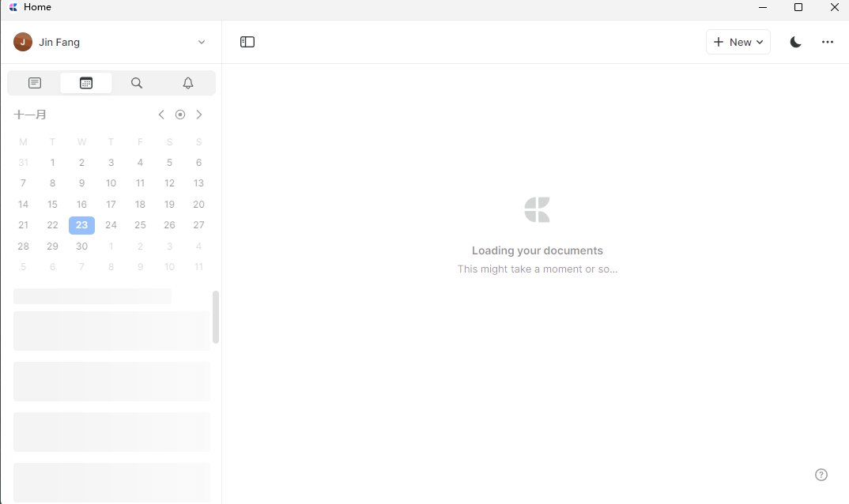Click the Jin Fang avatar
This screenshot has height=504, width=849.
coord(23,43)
